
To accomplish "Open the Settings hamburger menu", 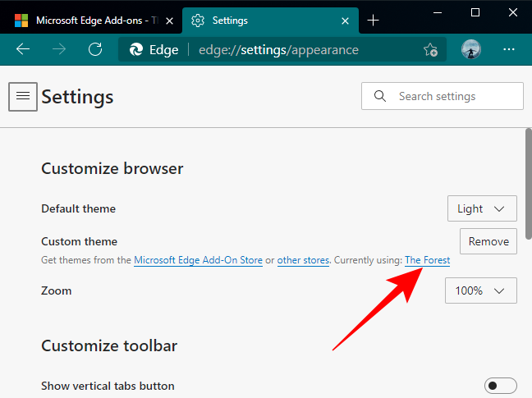I will pyautogui.click(x=23, y=97).
